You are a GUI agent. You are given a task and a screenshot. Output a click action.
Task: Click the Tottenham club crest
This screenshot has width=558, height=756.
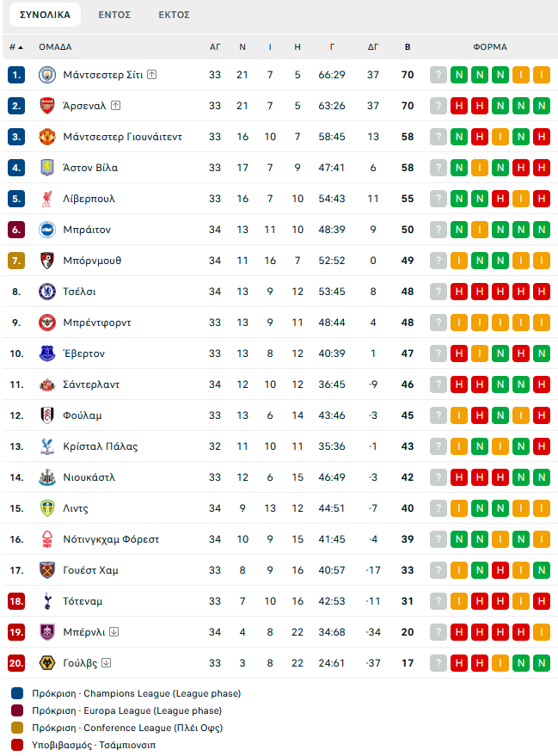pos(46,601)
